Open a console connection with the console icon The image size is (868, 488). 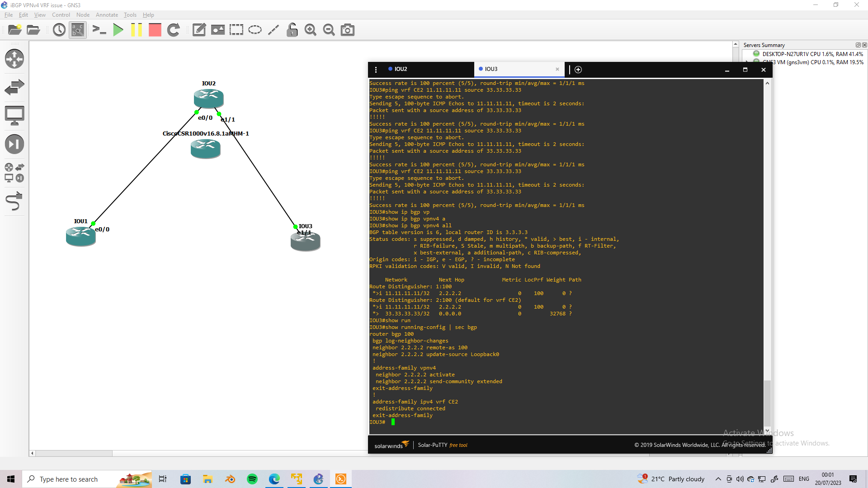(x=99, y=30)
